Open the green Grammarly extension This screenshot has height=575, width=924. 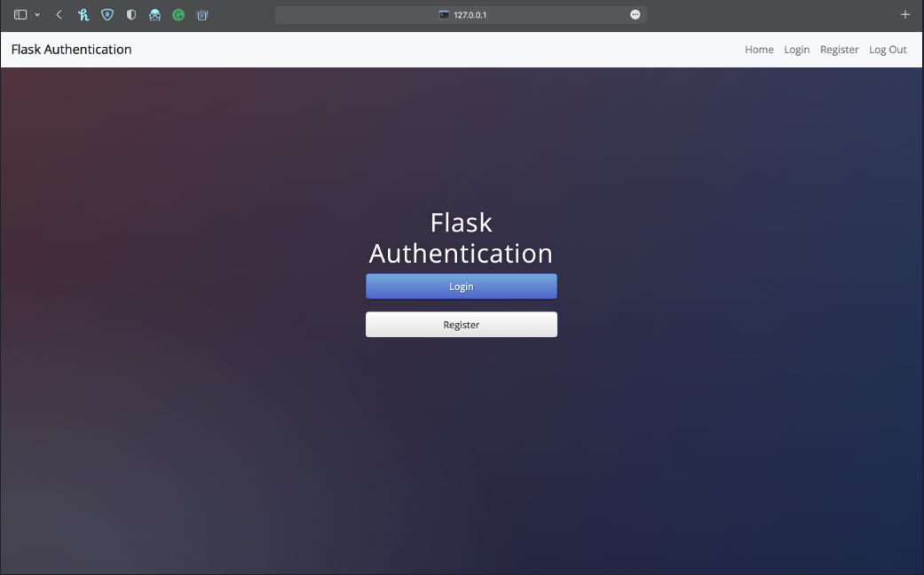[x=178, y=15]
